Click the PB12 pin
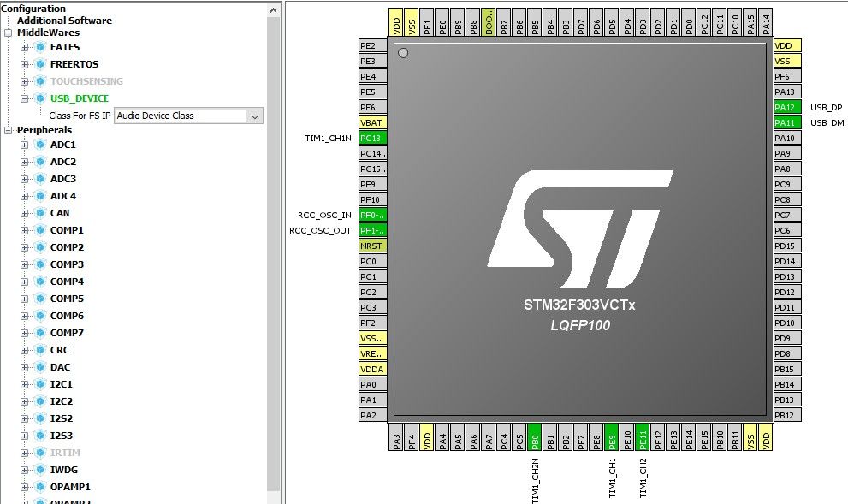This screenshot has width=848, height=504. tap(787, 415)
